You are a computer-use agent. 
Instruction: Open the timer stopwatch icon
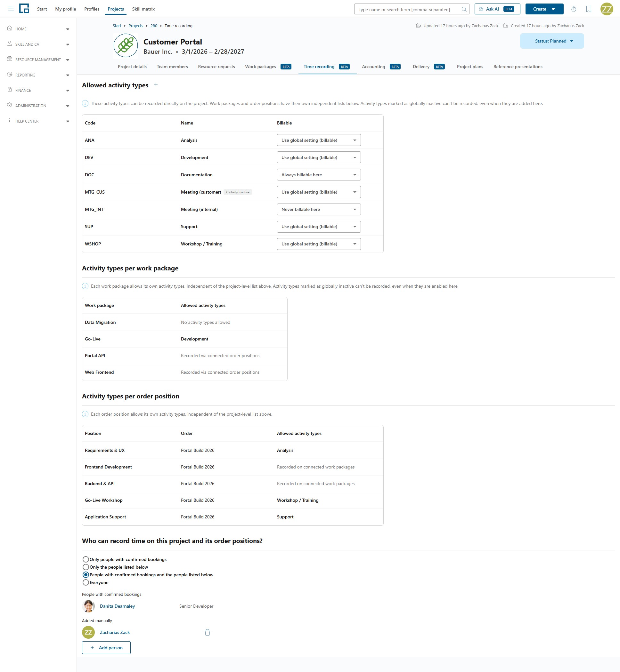pos(574,9)
